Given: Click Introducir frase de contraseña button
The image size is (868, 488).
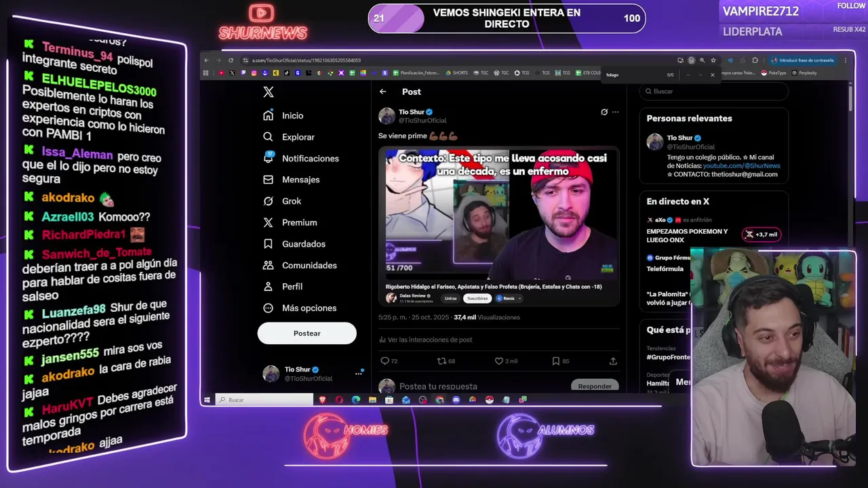Looking at the screenshot, I should 802,60.
